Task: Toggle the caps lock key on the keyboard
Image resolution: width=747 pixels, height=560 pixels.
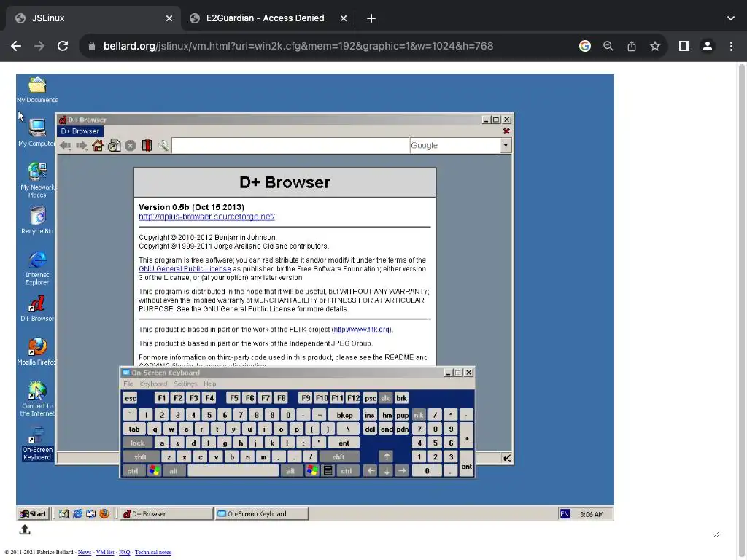Action: (x=138, y=443)
